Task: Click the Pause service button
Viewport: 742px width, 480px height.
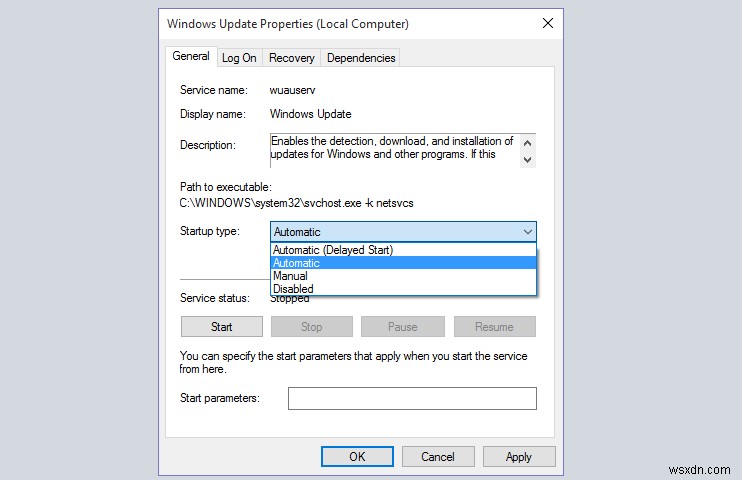Action: pos(403,327)
